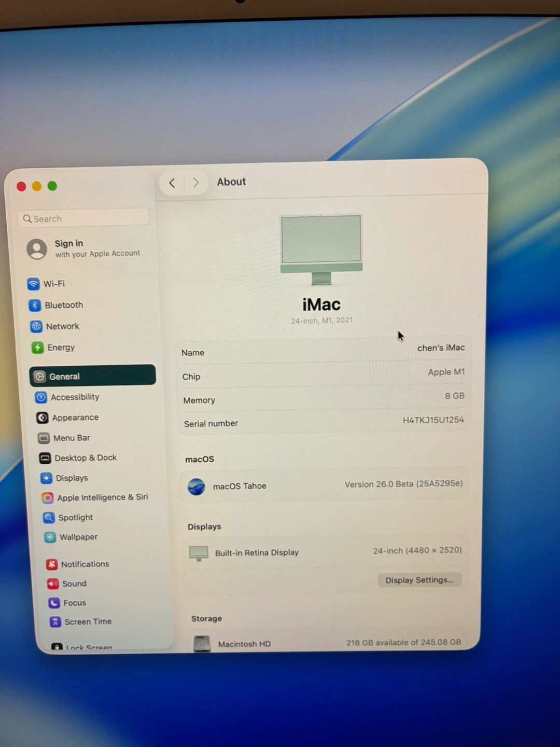The image size is (560, 747).
Task: Go back with the left chevron
Action: 172,183
